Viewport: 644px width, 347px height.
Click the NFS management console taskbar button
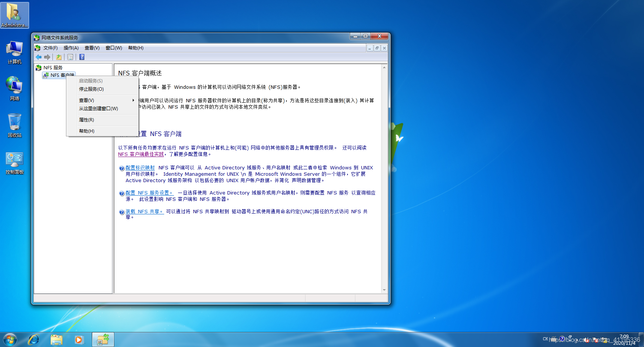103,340
